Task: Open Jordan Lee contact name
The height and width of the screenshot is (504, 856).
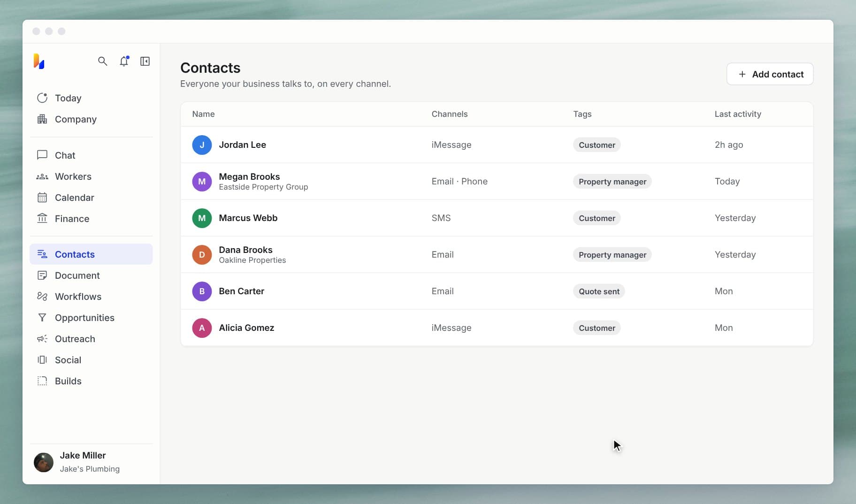Action: point(242,145)
